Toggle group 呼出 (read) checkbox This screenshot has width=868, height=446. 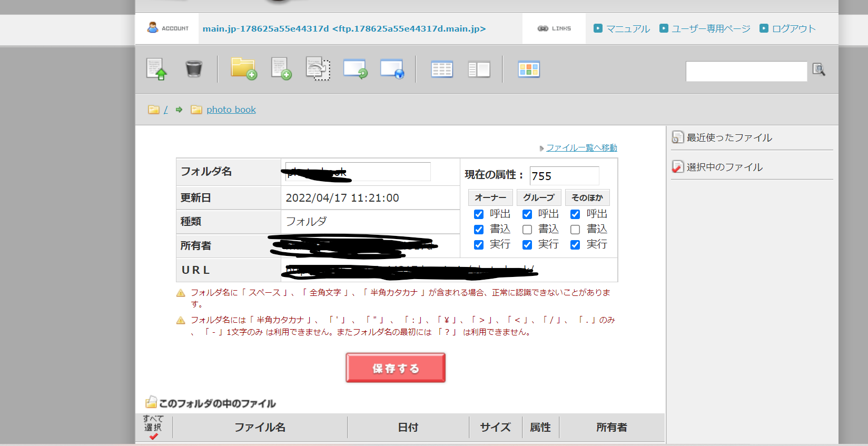(527, 214)
